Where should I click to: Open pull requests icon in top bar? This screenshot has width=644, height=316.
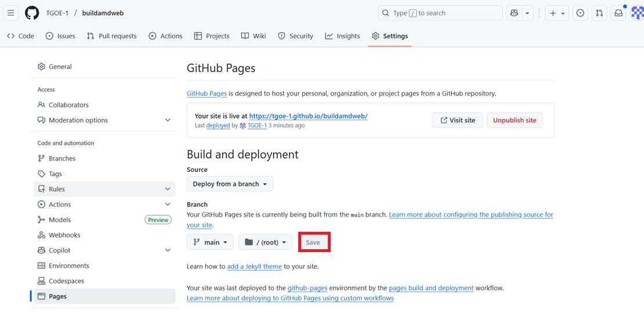tap(600, 13)
